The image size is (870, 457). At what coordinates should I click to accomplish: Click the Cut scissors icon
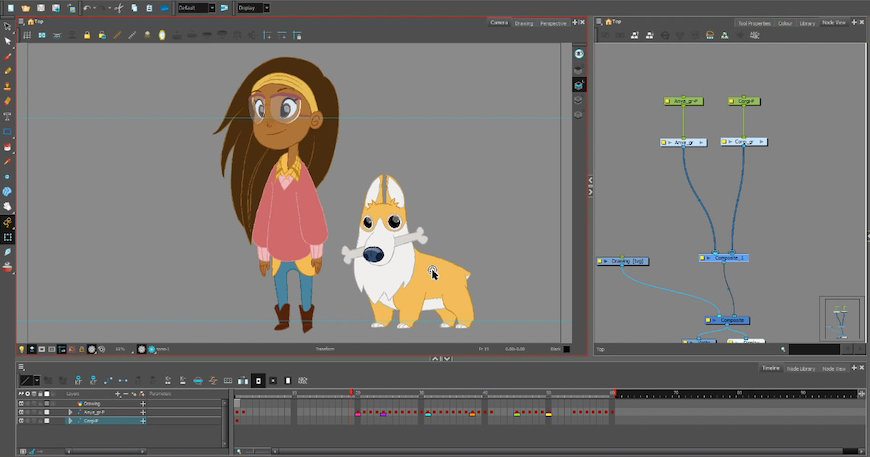pyautogui.click(x=119, y=8)
